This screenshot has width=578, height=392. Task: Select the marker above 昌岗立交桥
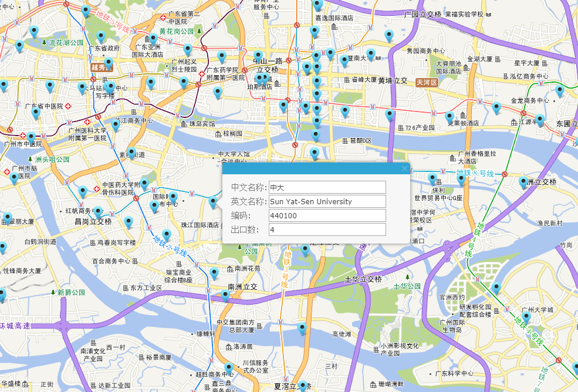(x=98, y=212)
